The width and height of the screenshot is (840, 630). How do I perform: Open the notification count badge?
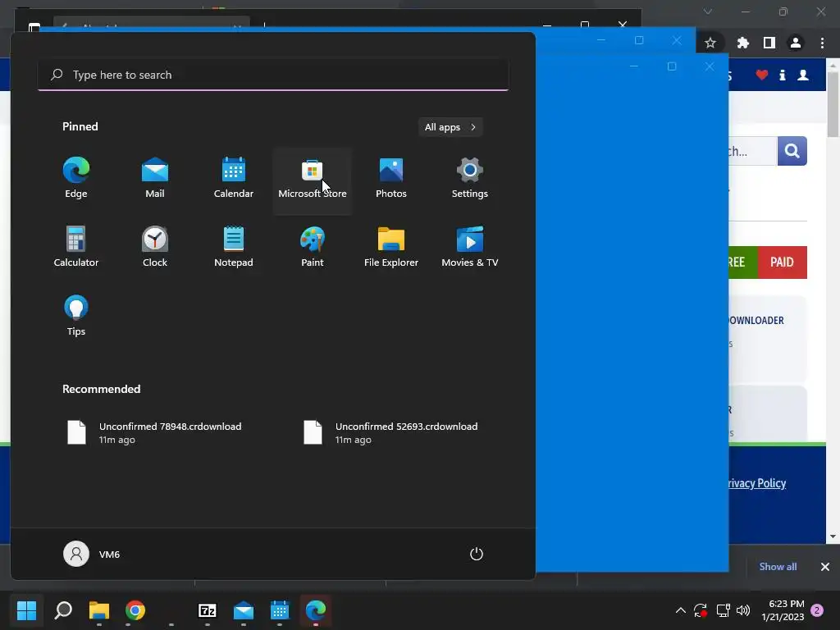click(817, 610)
